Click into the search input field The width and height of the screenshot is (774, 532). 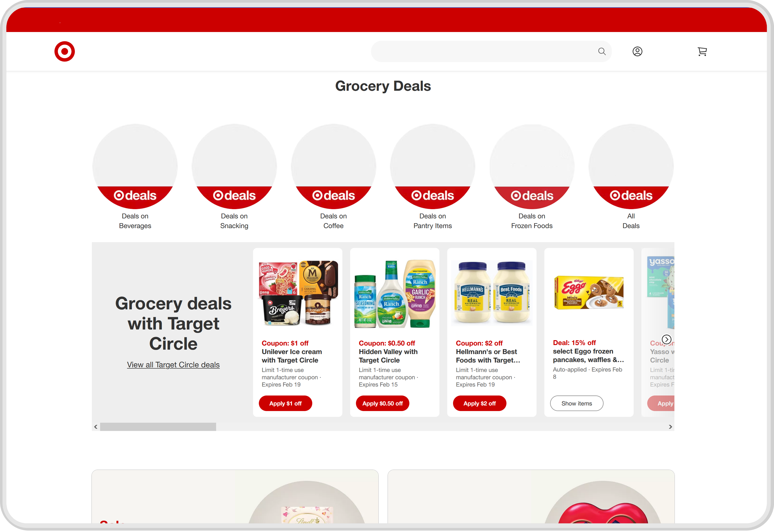point(483,51)
